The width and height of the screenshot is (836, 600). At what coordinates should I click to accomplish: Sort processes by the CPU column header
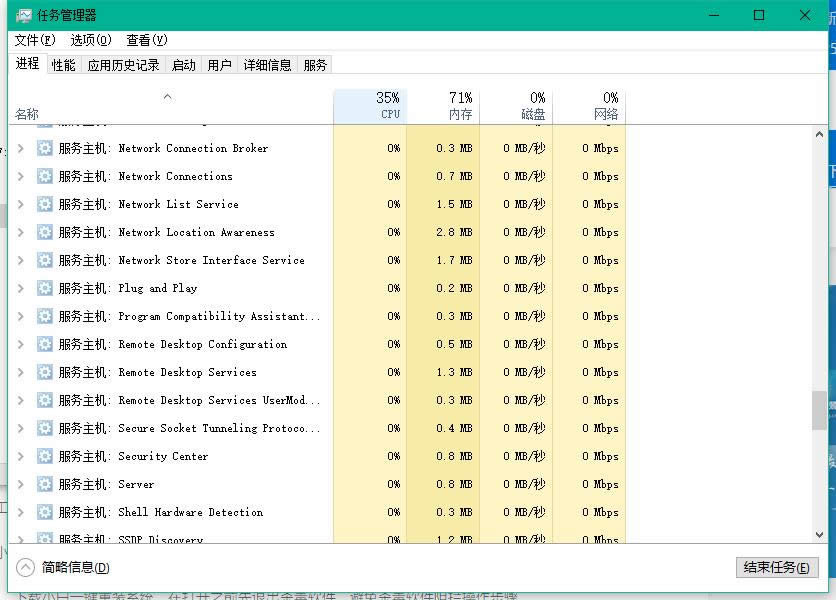[389, 103]
